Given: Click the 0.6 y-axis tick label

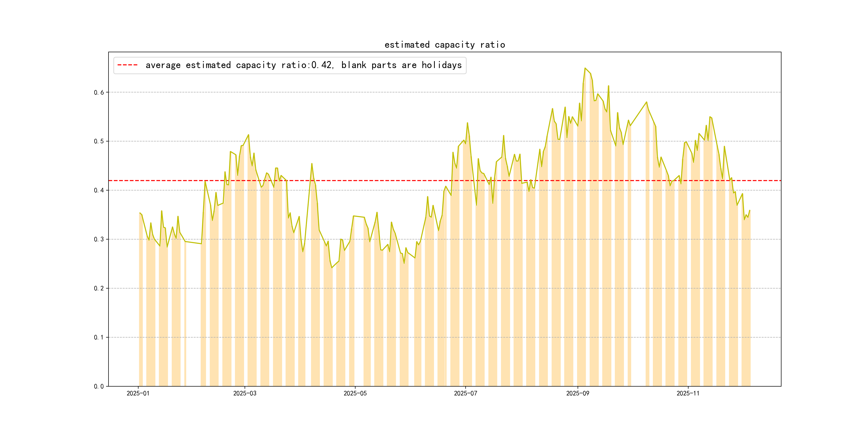Looking at the screenshot, I should coord(99,92).
